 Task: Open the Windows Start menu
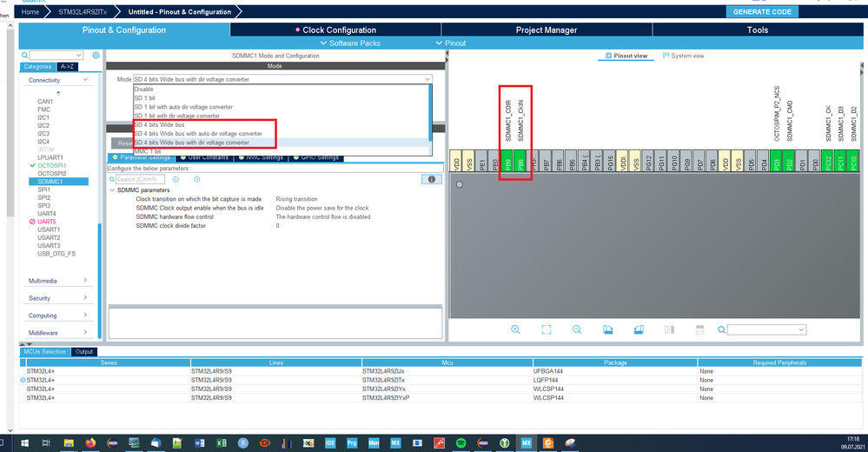[x=24, y=442]
